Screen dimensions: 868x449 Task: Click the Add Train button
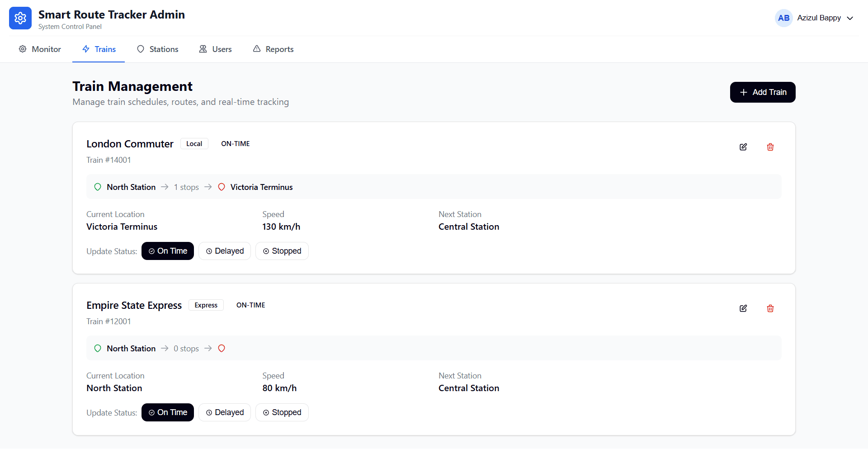[763, 92]
